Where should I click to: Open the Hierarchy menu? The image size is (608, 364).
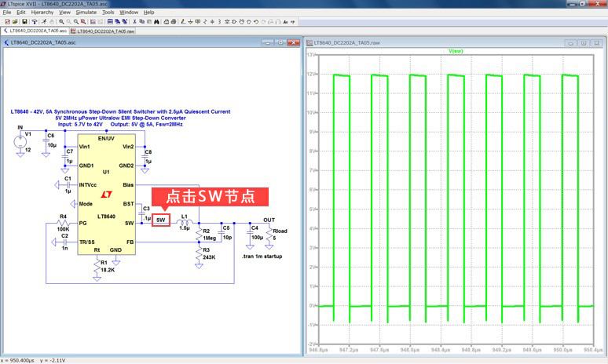(x=42, y=13)
